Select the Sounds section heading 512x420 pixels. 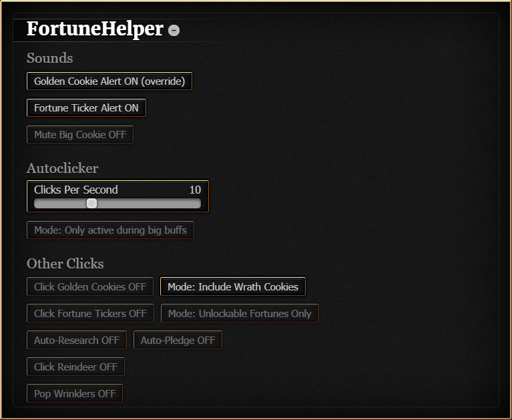pyautogui.click(x=49, y=58)
